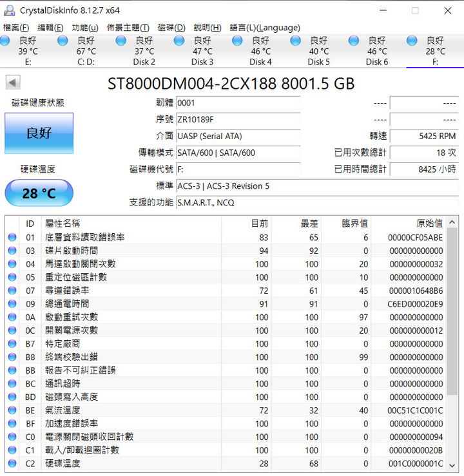This screenshot has width=464, height=476.
Task: Click the 原始值 column header
Action: pos(409,224)
